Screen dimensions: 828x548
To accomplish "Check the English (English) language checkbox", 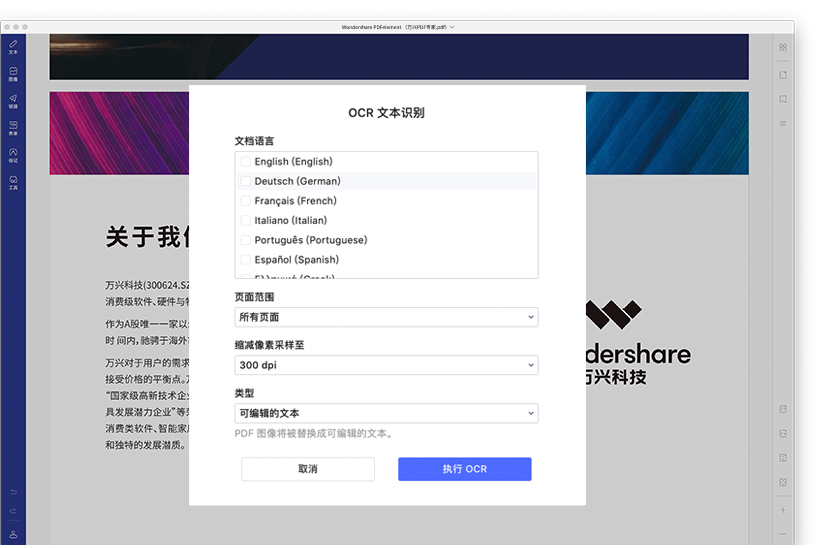I will click(246, 162).
